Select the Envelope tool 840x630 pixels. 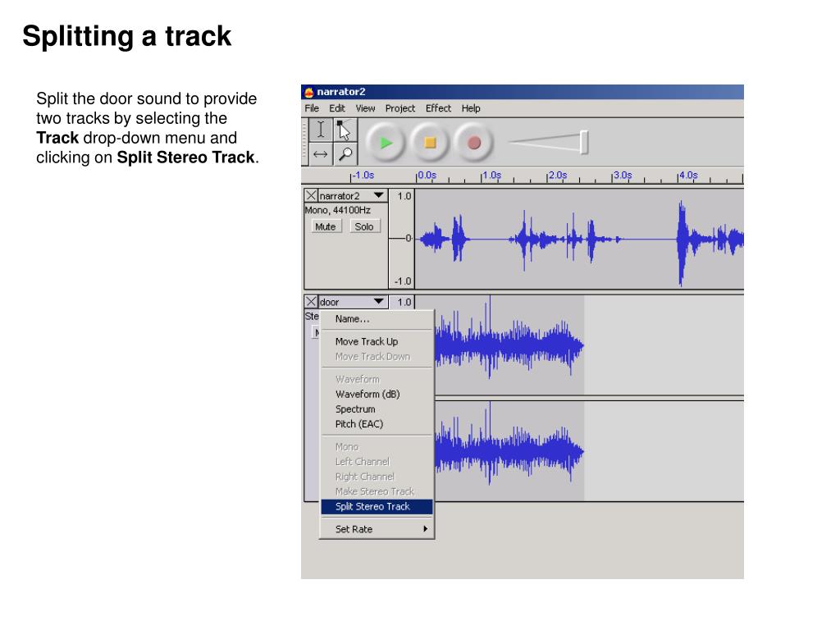345,130
